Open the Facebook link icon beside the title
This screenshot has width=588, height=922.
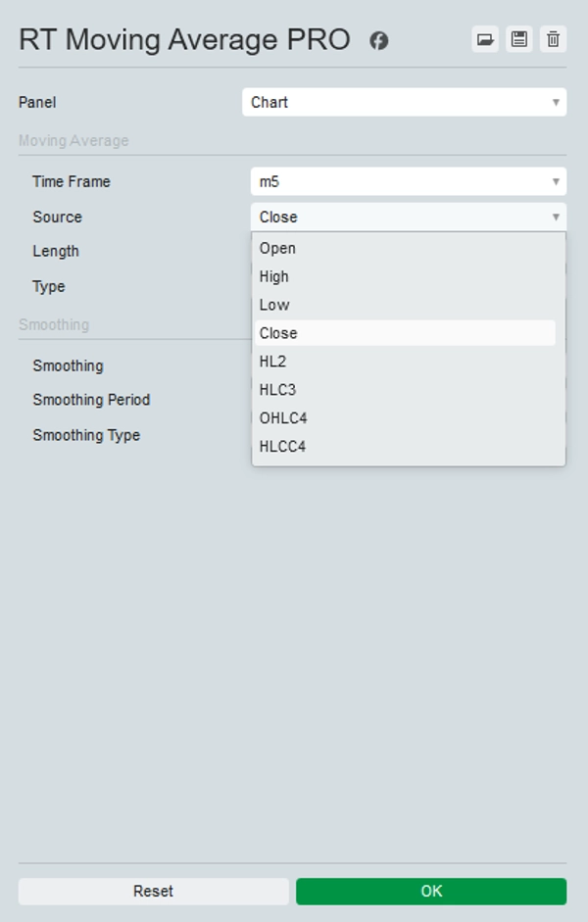tap(378, 40)
